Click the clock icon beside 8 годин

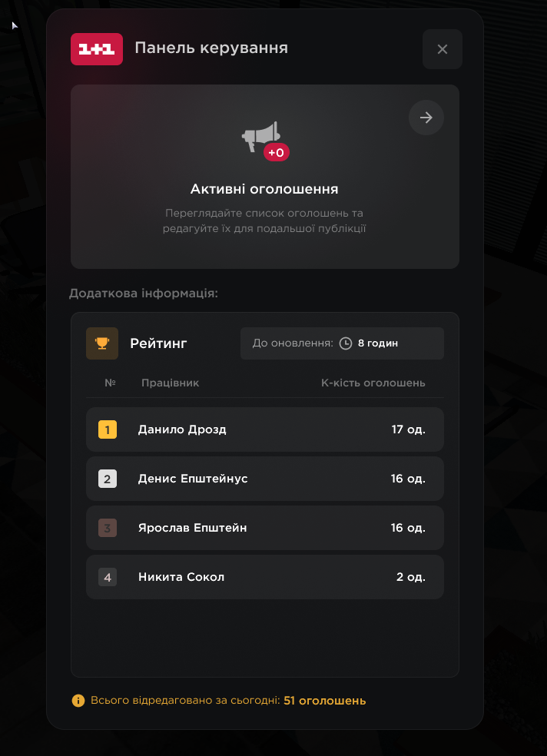click(346, 343)
